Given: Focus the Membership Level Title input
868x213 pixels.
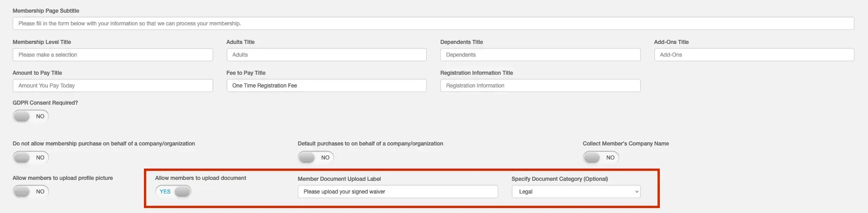Looking at the screenshot, I should [113, 55].
